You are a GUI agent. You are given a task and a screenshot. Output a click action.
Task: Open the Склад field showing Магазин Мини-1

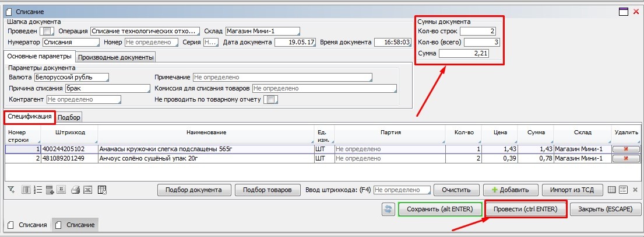click(262, 31)
